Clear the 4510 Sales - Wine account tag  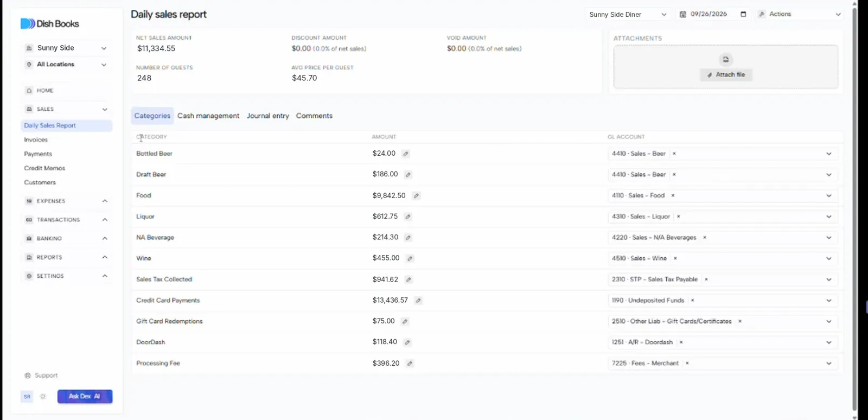[x=675, y=258]
